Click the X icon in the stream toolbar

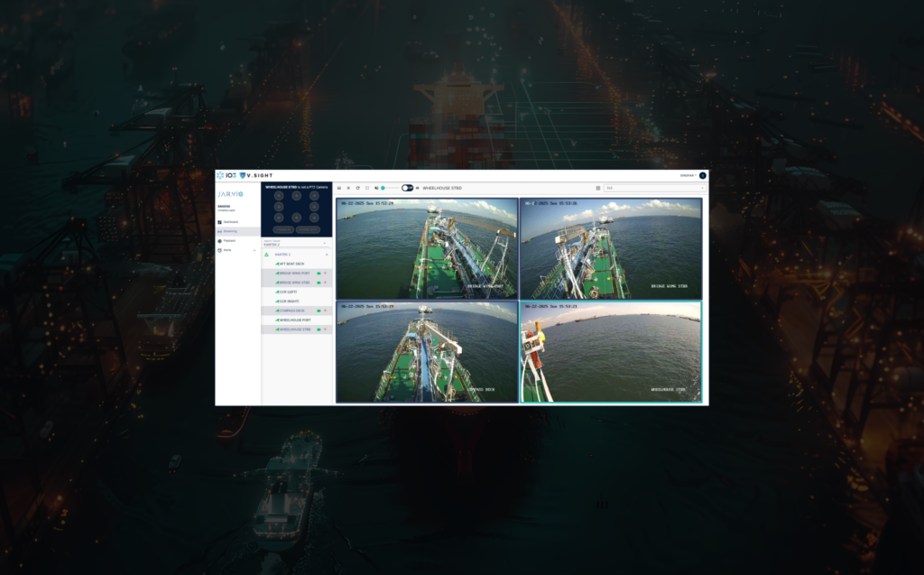click(348, 188)
